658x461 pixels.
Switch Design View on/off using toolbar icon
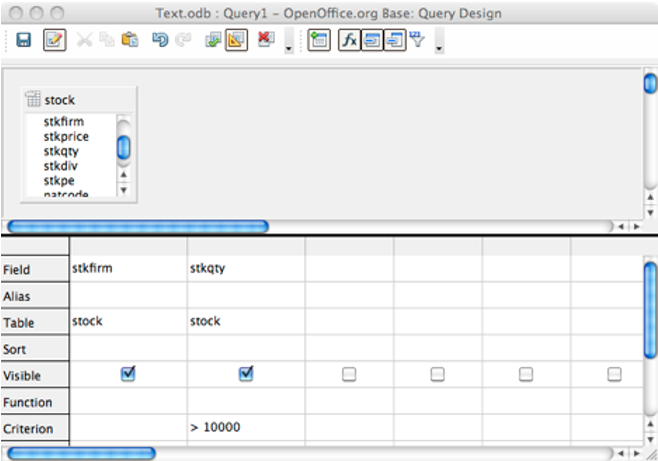(237, 41)
